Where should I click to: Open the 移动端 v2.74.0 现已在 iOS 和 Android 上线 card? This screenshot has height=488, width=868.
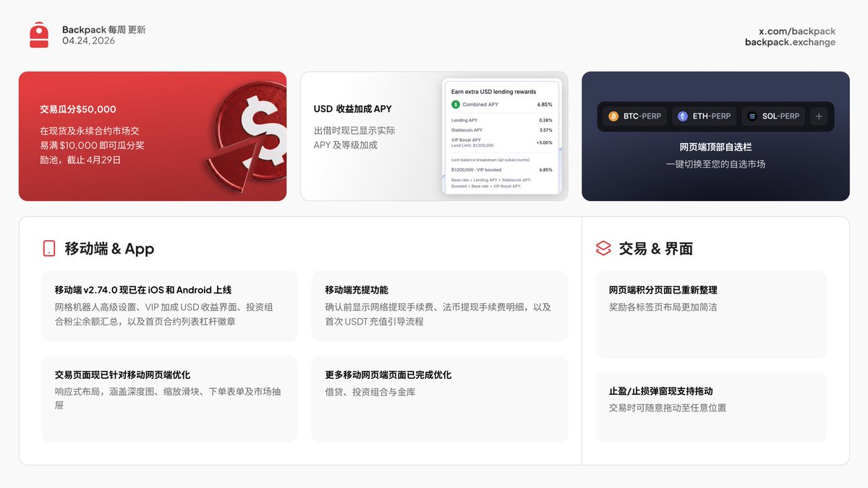tap(169, 306)
